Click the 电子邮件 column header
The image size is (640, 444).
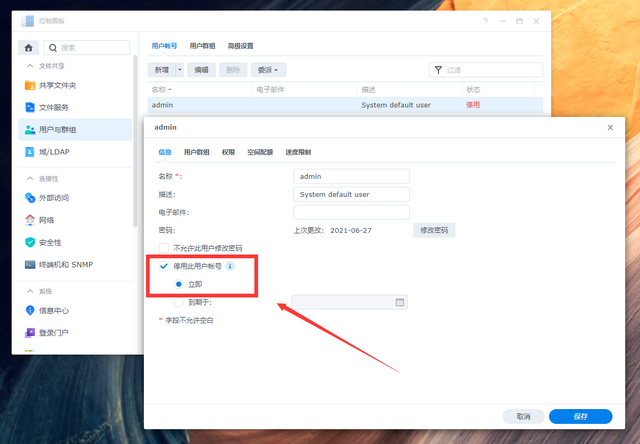304,89
